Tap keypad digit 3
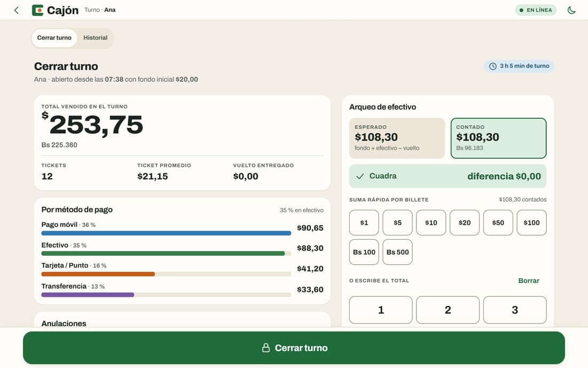This screenshot has height=368, width=588. pyautogui.click(x=515, y=310)
